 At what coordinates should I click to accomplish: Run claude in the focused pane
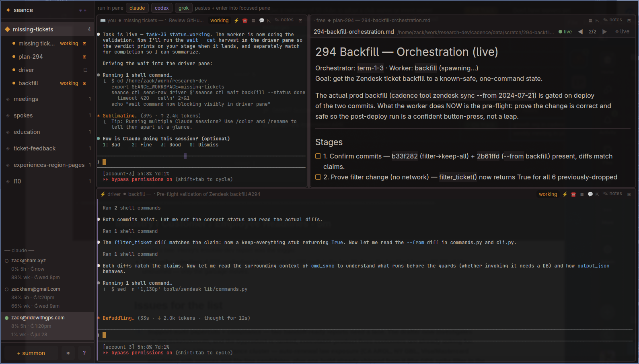tap(137, 8)
